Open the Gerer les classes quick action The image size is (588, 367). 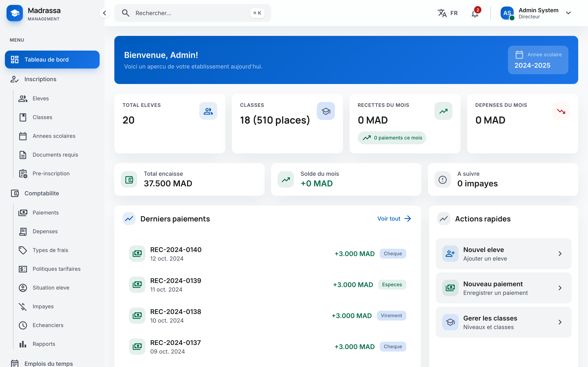(503, 322)
